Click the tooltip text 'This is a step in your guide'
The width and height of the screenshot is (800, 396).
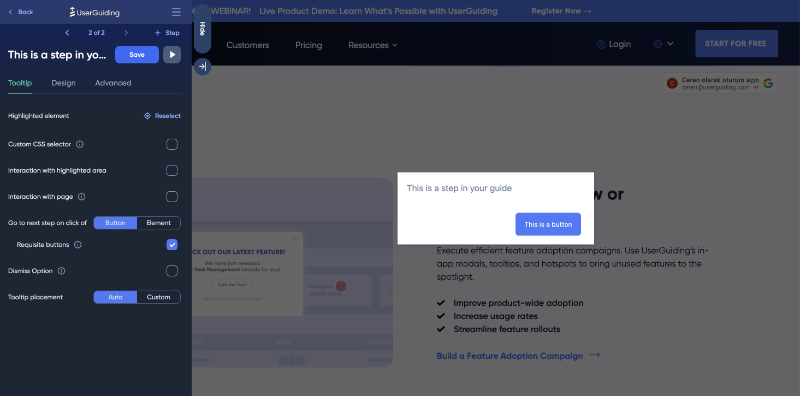(x=459, y=188)
